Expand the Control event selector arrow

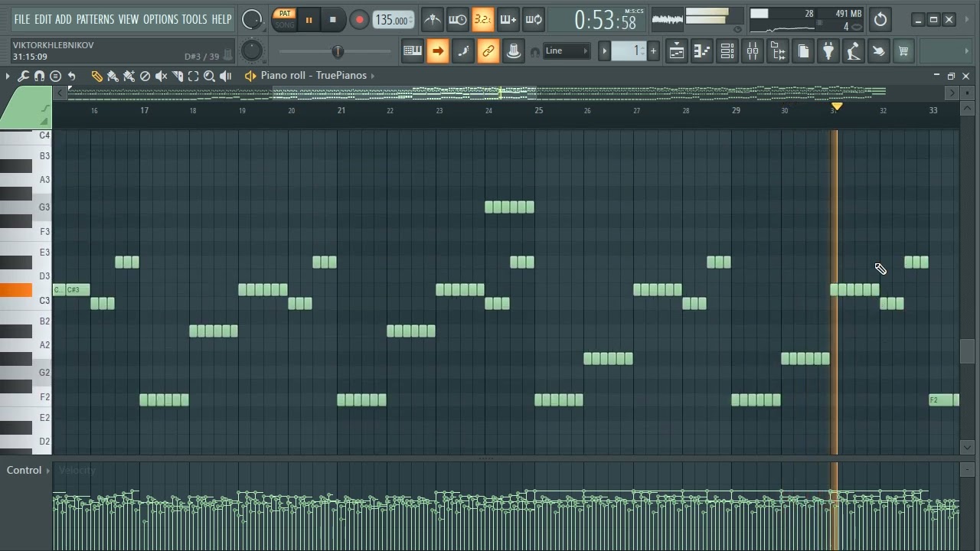pyautogui.click(x=47, y=471)
